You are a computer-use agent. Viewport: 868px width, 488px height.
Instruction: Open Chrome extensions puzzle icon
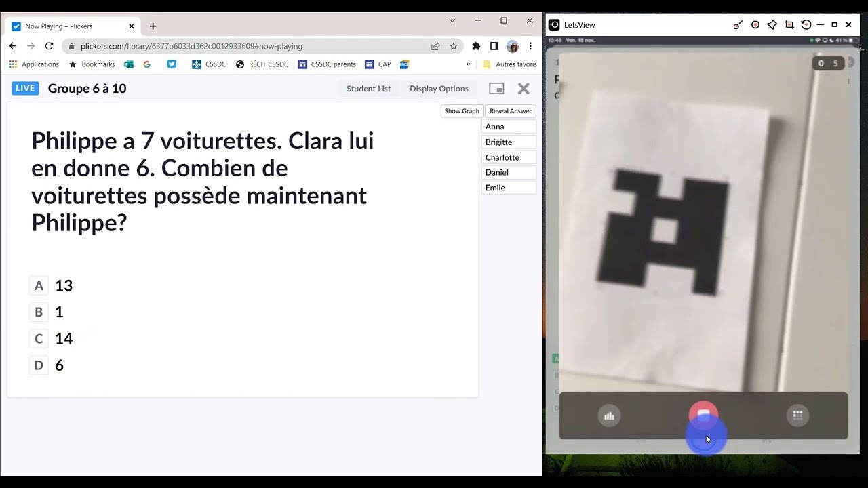coord(476,46)
